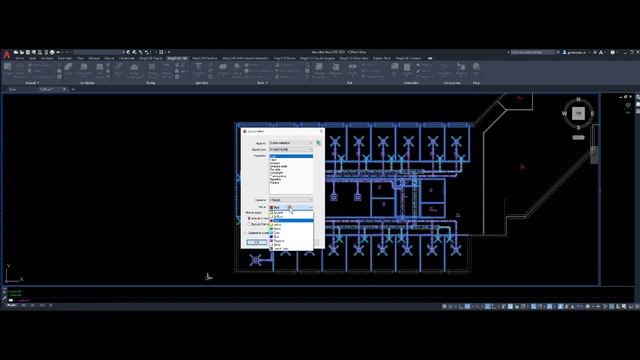Click the Plot printer icon in quick access toolbar

(x=52, y=52)
